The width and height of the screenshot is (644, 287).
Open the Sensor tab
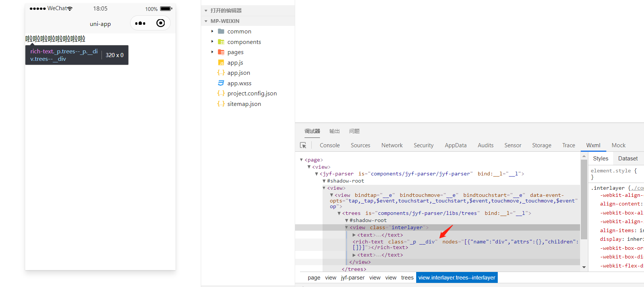513,145
